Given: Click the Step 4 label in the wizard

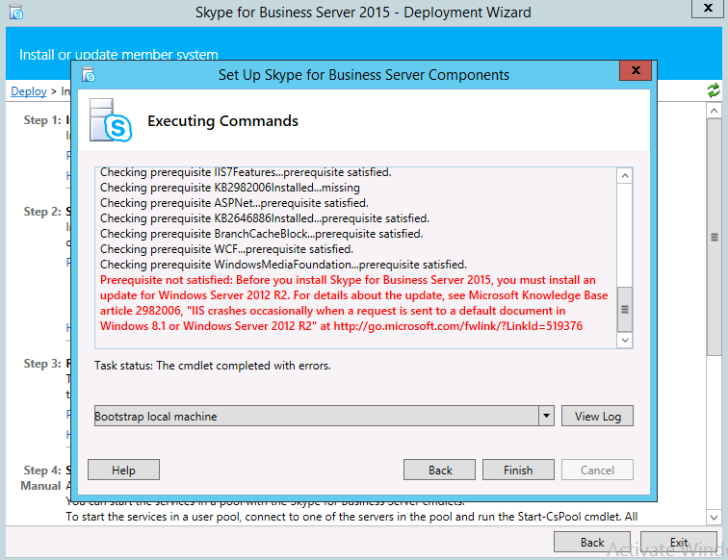Looking at the screenshot, I should coord(42,471).
